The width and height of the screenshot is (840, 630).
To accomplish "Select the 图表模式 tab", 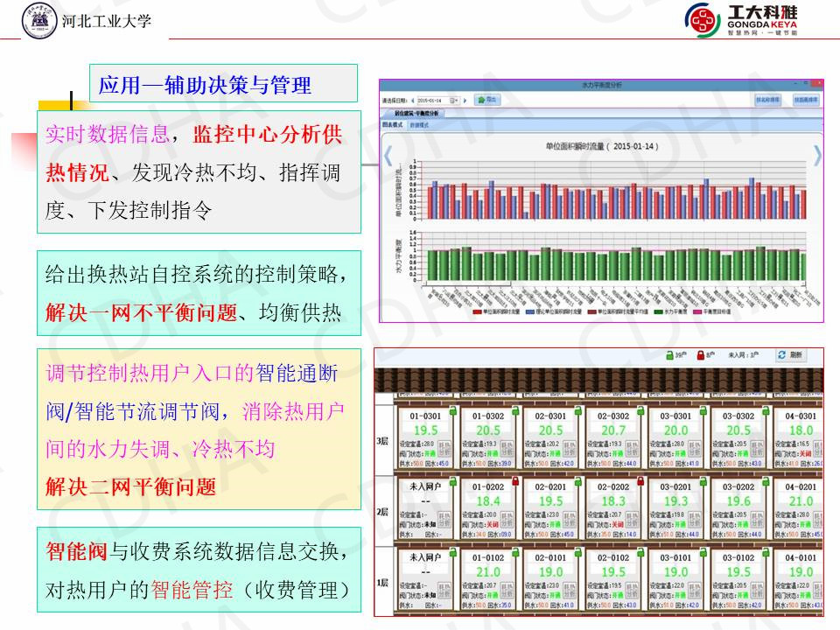I will [x=391, y=125].
